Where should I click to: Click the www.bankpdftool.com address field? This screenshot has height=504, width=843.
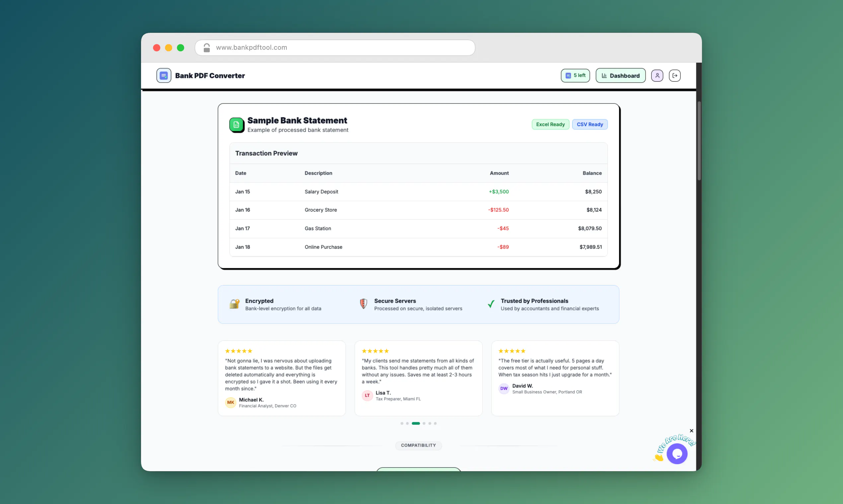[335, 47]
